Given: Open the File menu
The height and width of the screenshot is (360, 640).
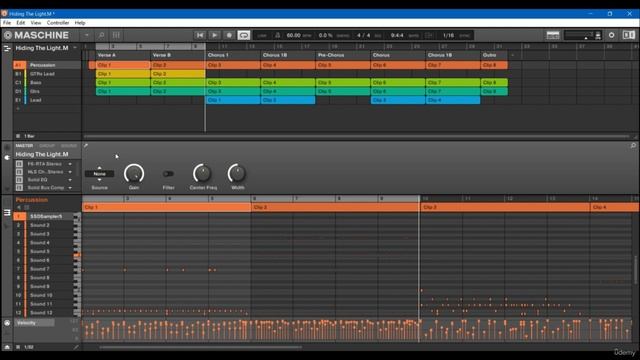Looking at the screenshot, I should (7, 23).
